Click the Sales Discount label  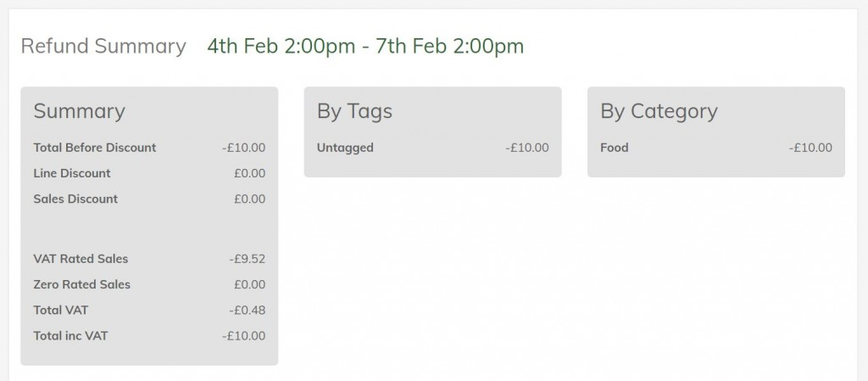[75, 199]
